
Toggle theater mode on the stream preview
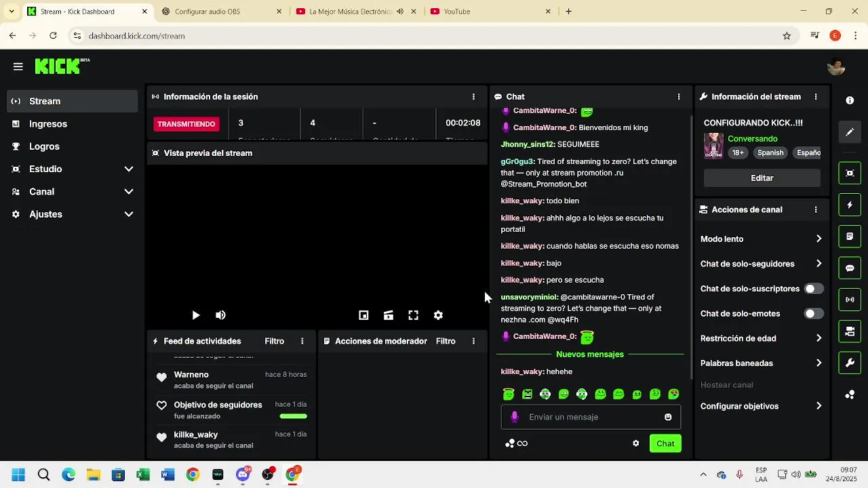pyautogui.click(x=389, y=315)
